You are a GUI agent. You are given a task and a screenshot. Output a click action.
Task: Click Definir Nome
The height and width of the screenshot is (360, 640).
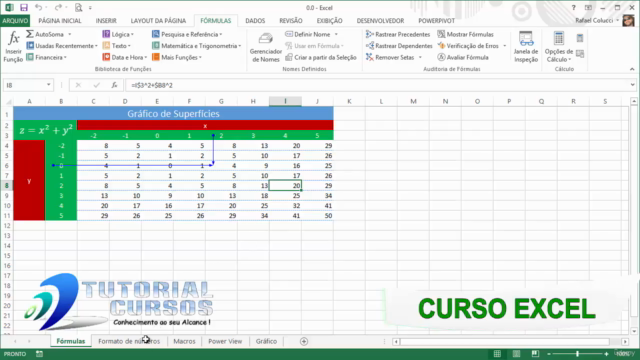(x=312, y=34)
